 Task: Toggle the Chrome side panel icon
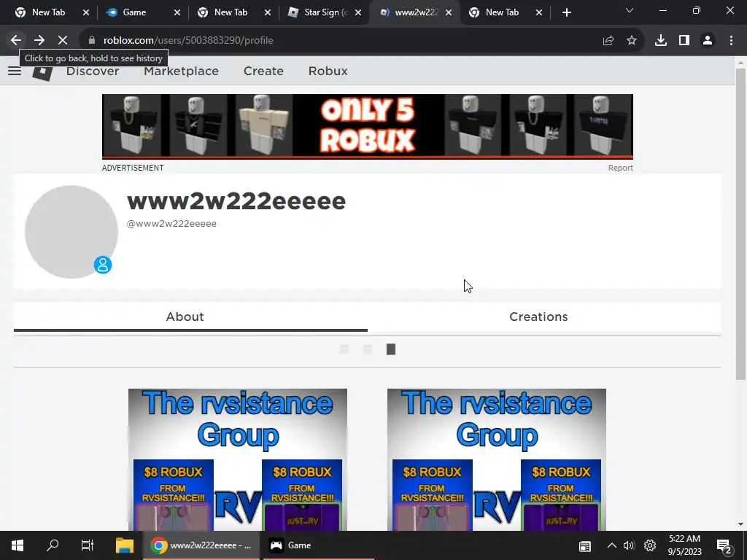(x=684, y=41)
